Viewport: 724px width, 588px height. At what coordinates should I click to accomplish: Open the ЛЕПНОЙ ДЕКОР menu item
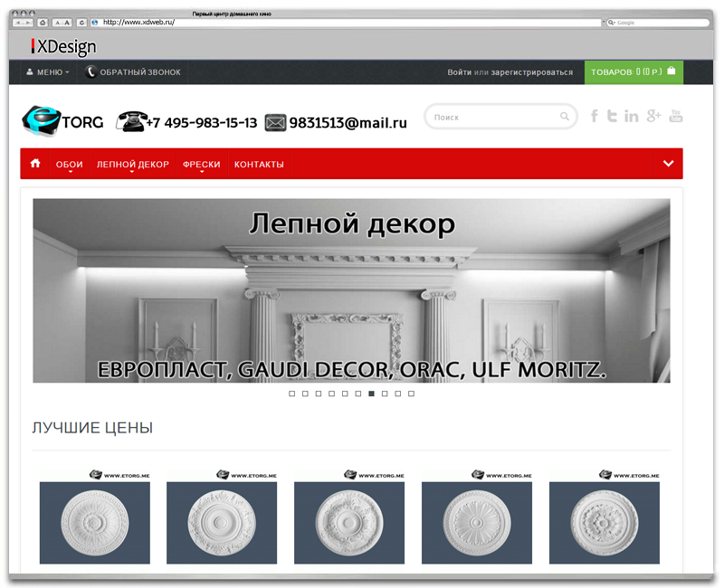pyautogui.click(x=133, y=165)
